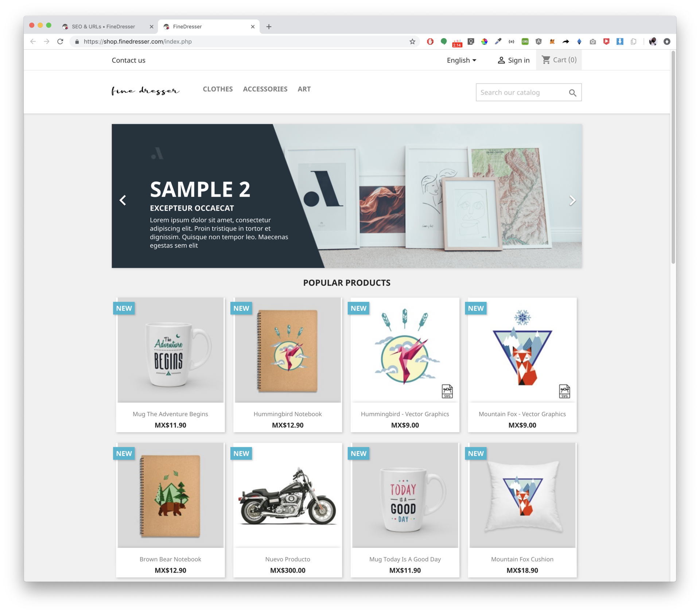Open the ACCESSORIES menu

coord(265,89)
